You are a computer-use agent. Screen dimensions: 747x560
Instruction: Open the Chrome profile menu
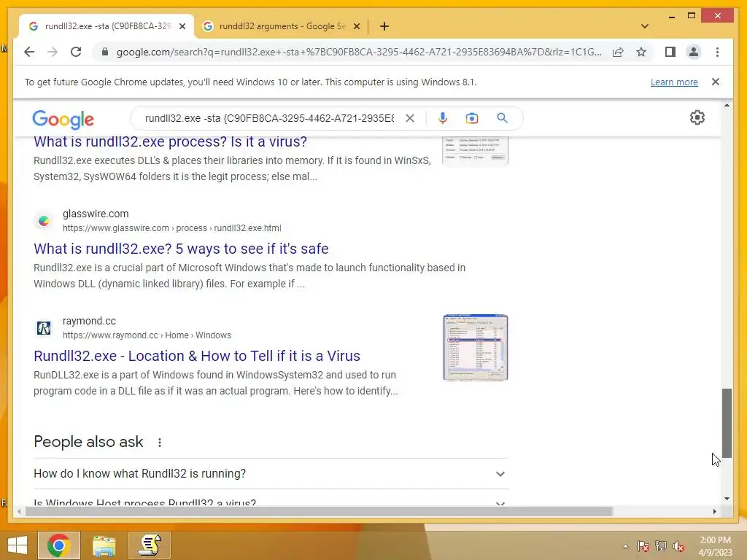[694, 52]
